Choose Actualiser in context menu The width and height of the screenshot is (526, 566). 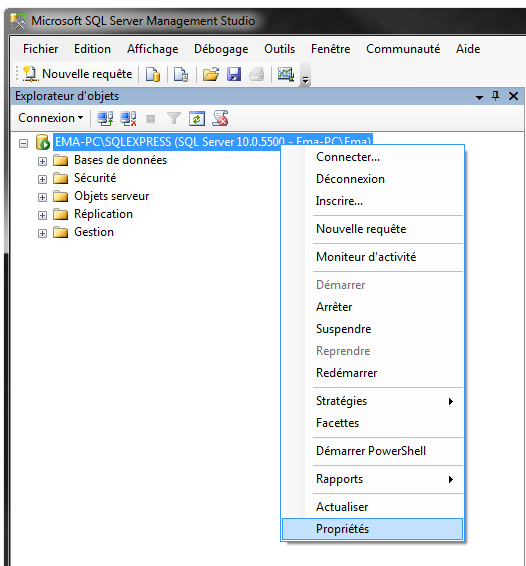coord(372,507)
